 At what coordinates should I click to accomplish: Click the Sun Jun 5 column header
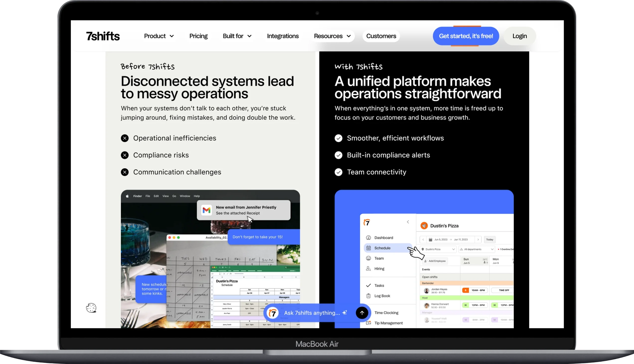click(x=475, y=261)
